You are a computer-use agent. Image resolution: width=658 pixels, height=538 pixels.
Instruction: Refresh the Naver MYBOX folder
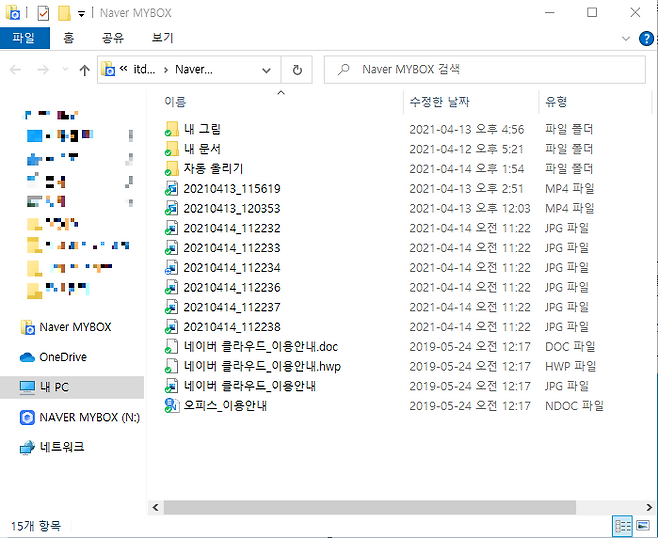coord(297,70)
